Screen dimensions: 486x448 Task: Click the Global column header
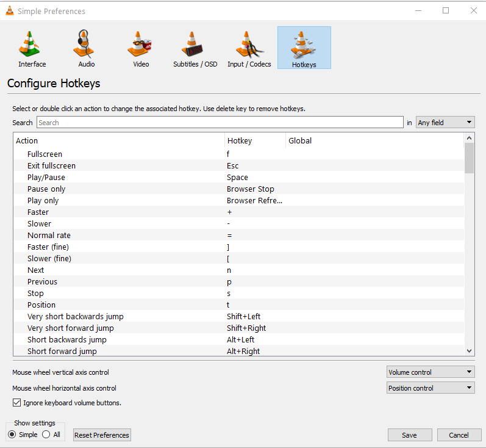[375, 140]
